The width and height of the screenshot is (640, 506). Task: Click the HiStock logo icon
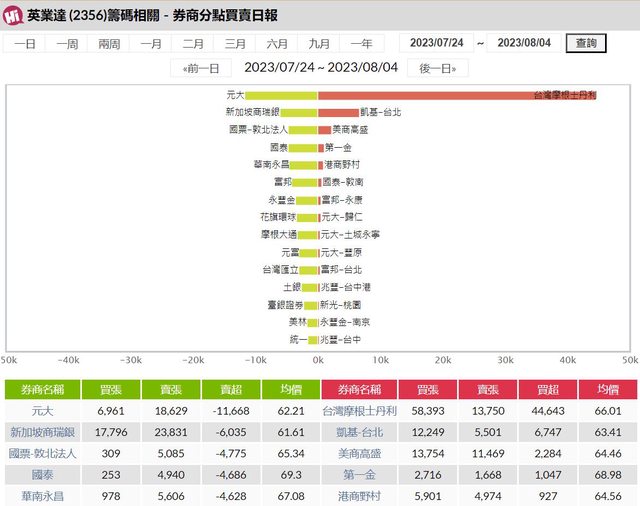pos(13,16)
